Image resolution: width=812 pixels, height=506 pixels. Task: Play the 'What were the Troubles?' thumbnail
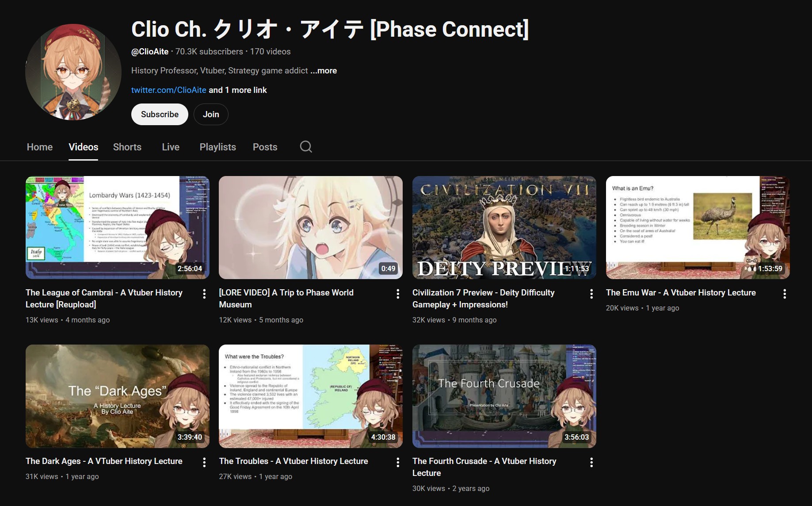(x=311, y=396)
